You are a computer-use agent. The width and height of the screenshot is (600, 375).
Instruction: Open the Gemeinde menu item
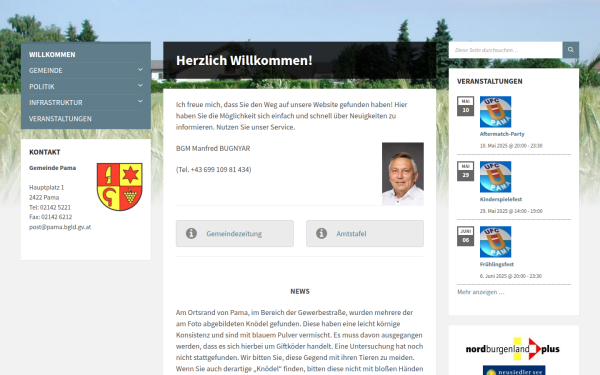(x=46, y=71)
